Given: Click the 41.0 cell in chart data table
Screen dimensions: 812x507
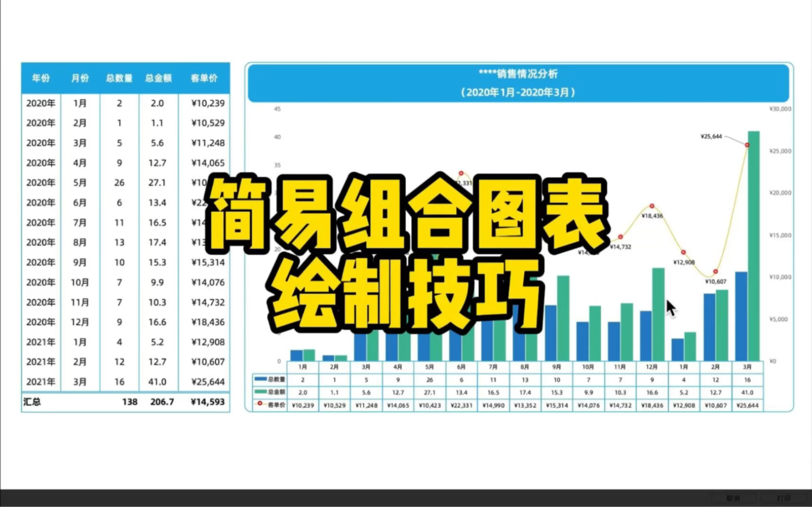Looking at the screenshot, I should click(747, 393).
